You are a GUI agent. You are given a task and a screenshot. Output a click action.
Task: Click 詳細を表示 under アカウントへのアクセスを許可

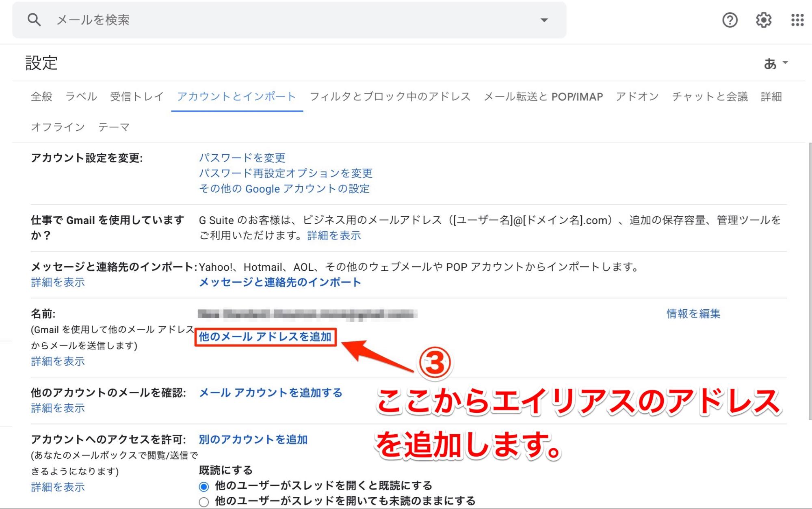[x=58, y=487]
